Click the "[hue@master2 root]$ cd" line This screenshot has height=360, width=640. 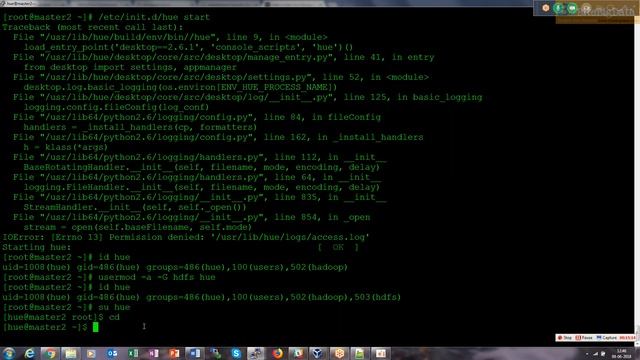pyautogui.click(x=61, y=317)
